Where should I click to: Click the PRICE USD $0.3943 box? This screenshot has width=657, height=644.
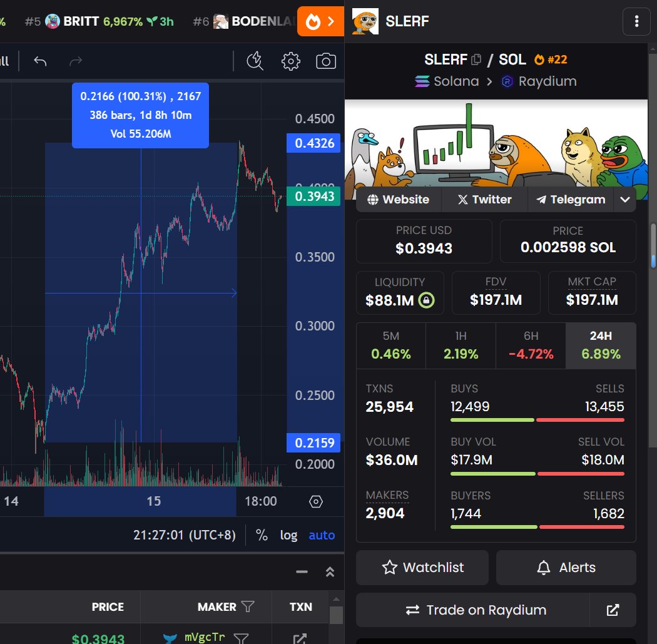coord(424,242)
